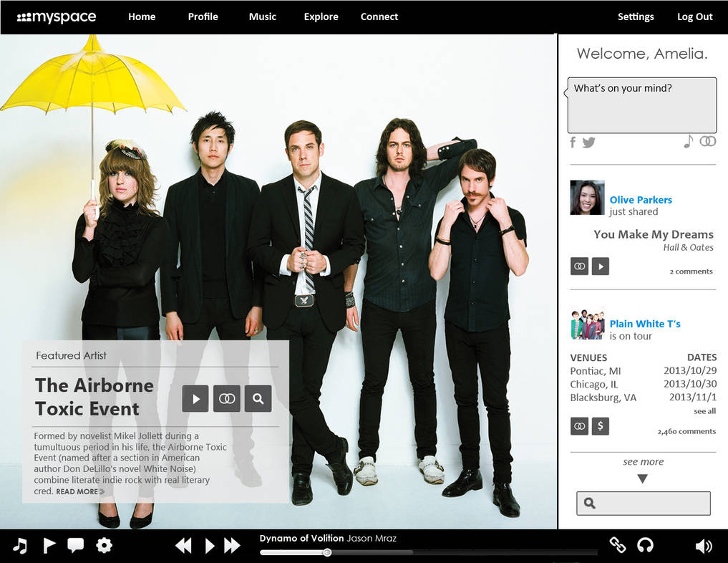Image resolution: width=728 pixels, height=563 pixels.
Task: Open the settings gear in the player bar
Action: 104,545
